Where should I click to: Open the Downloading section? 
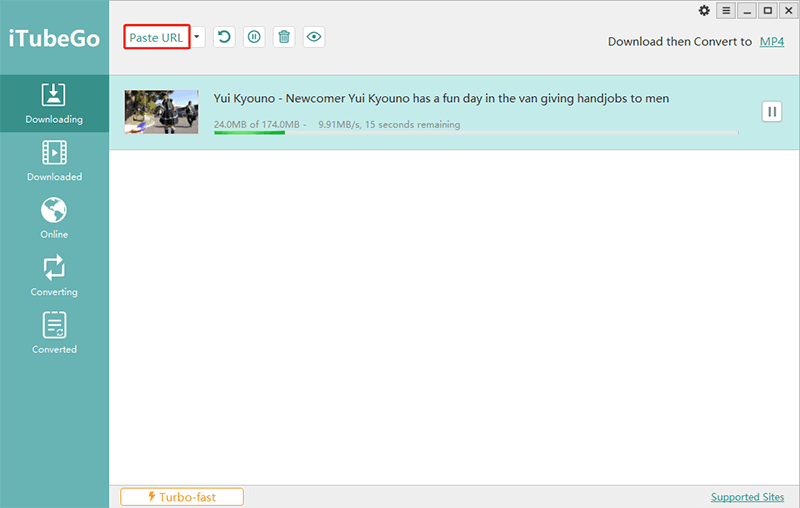pyautogui.click(x=54, y=104)
